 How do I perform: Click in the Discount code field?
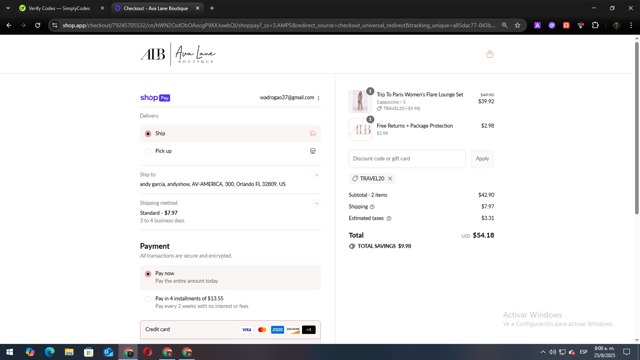click(407, 158)
